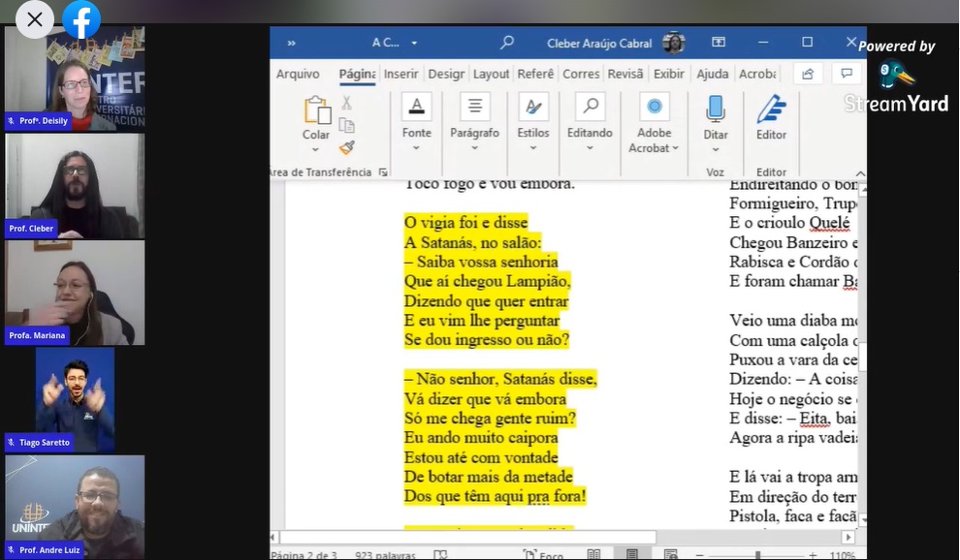Select the Format Painter brush icon
The width and height of the screenshot is (960, 560).
(347, 147)
